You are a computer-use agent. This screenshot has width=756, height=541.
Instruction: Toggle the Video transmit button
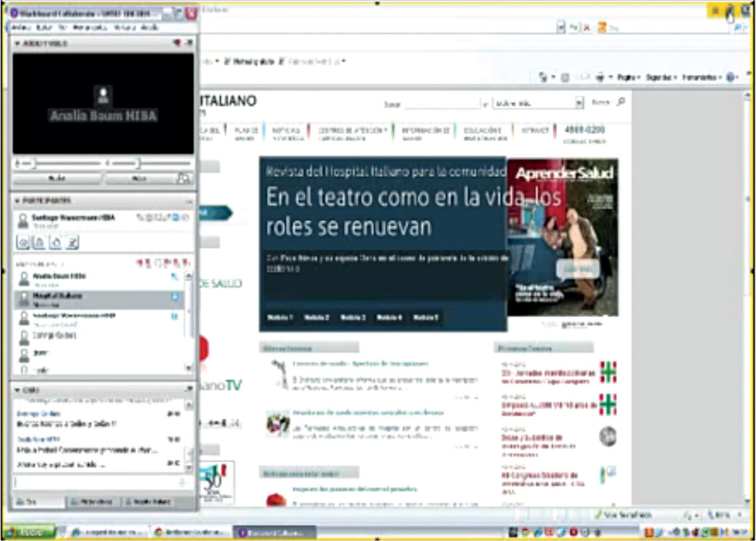(139, 178)
